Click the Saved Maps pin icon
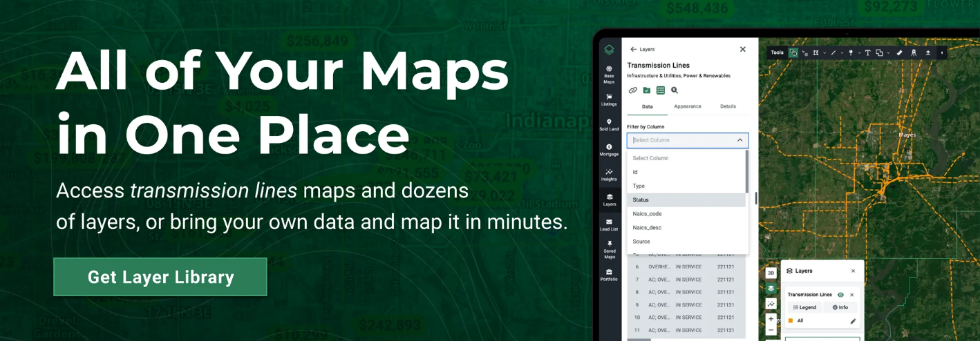 609,244
